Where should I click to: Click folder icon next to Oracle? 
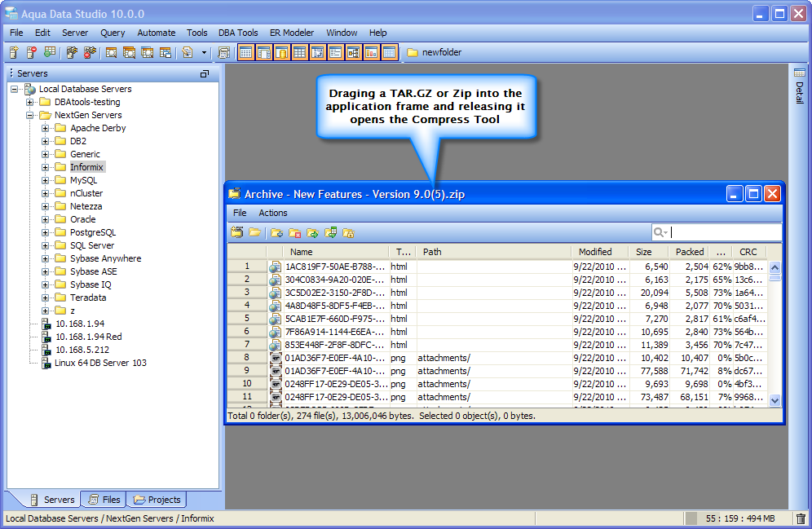(x=61, y=219)
